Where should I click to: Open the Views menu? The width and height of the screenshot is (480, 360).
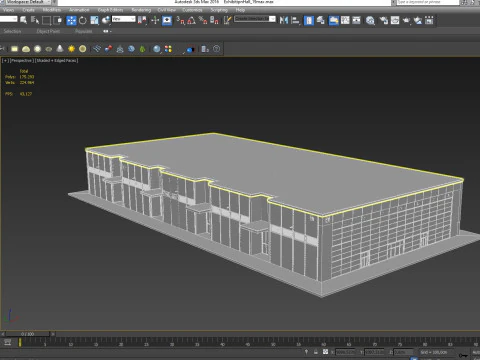(x=8, y=10)
